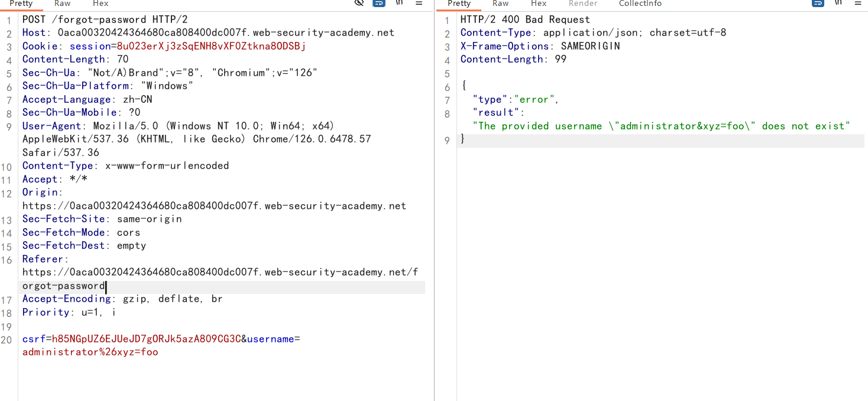Toggle word wrap in the response viewer

[x=818, y=3]
